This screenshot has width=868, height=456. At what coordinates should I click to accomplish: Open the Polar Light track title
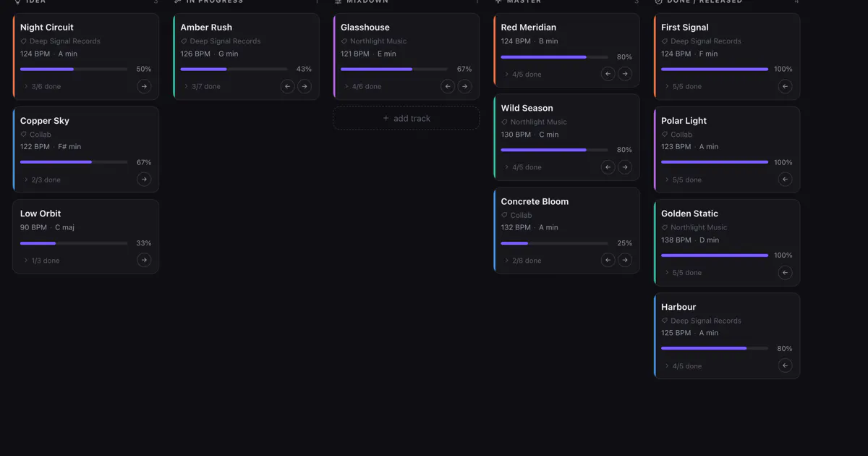coord(684,121)
